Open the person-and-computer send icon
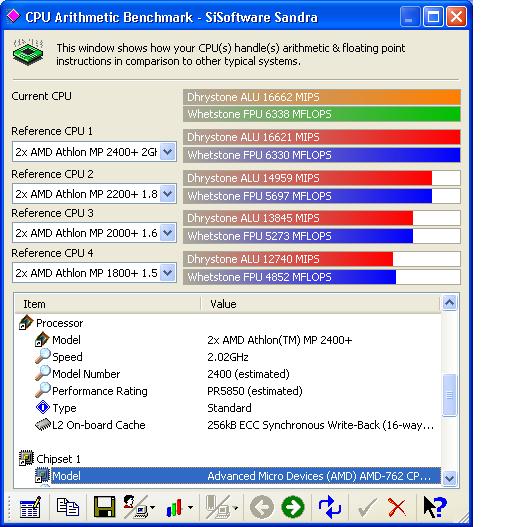 135,507
